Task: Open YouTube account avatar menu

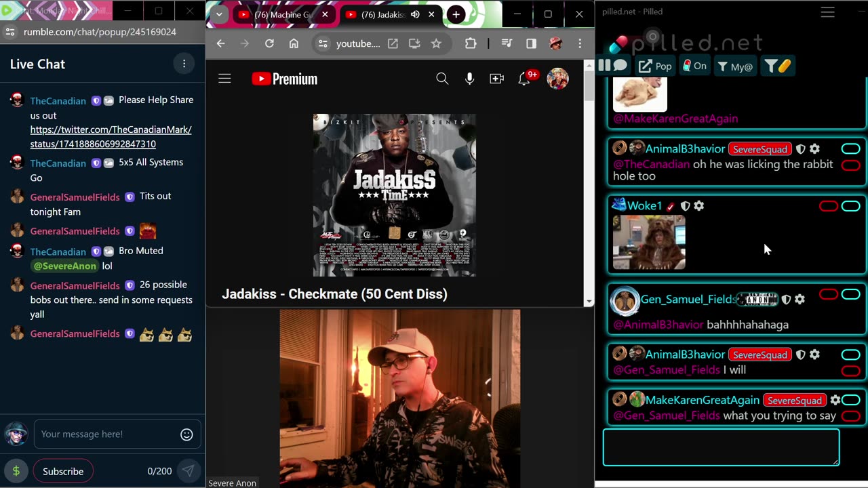Action: (x=557, y=79)
